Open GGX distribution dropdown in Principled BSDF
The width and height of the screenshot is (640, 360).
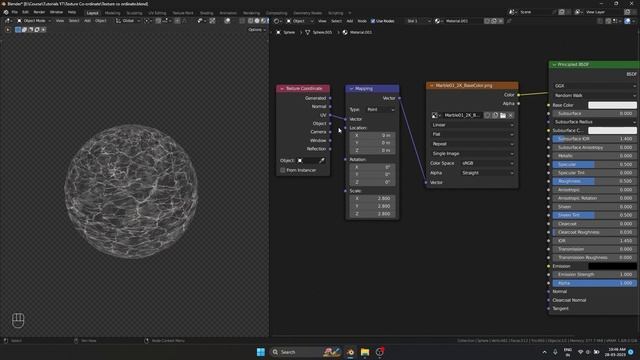coord(595,86)
